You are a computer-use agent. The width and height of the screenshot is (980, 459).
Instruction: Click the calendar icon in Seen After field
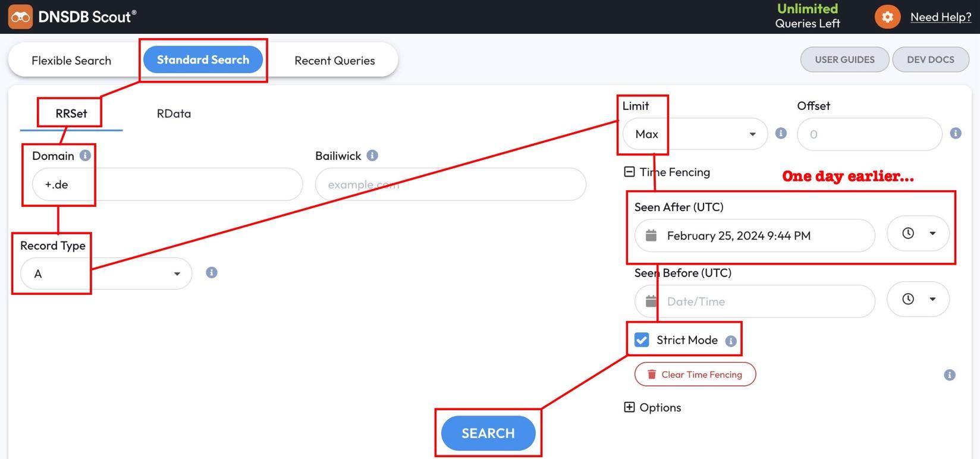pyautogui.click(x=652, y=235)
